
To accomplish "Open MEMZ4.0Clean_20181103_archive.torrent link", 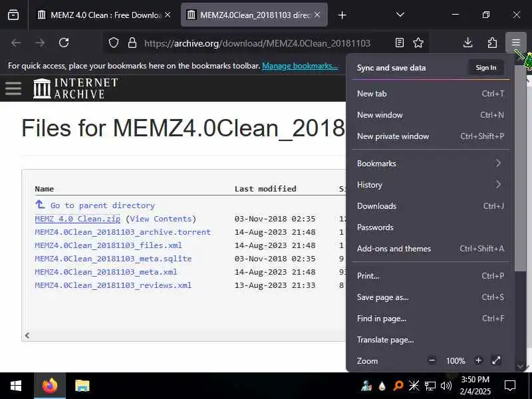I will [122, 232].
